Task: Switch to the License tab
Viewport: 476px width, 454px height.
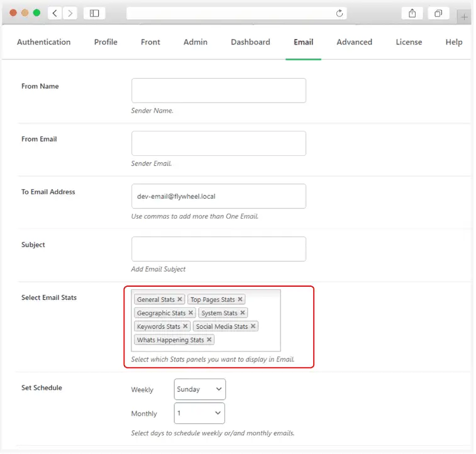Action: (x=409, y=42)
